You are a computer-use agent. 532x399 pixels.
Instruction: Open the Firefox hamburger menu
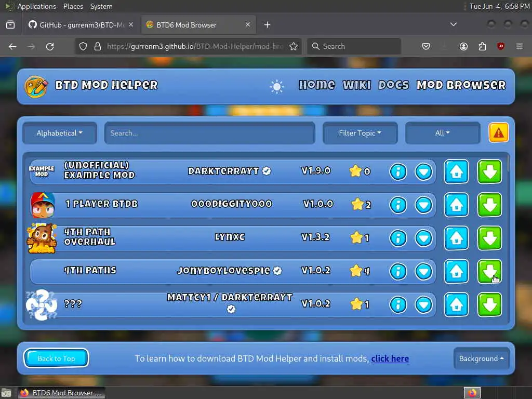[x=520, y=46]
